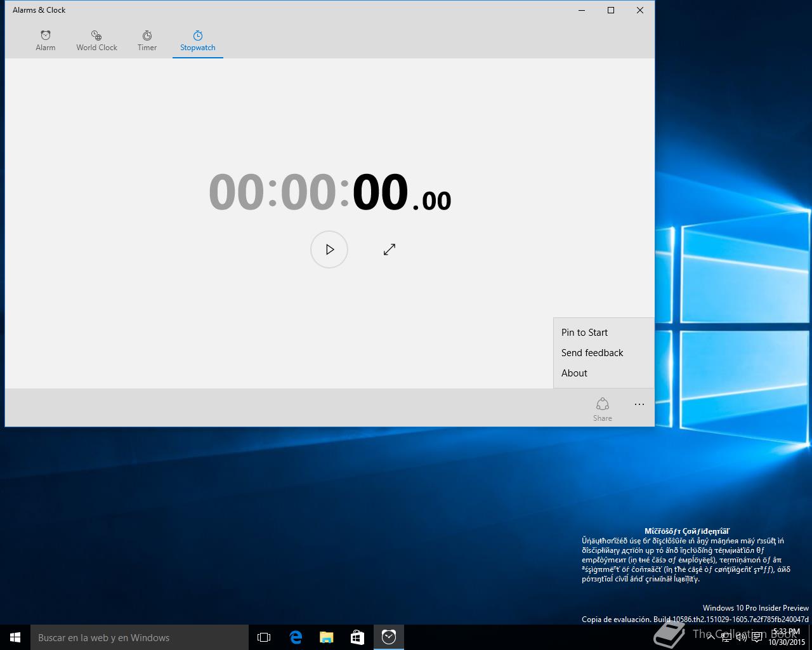Expand stopwatch to full screen view
This screenshot has width=812, height=650.
point(390,249)
